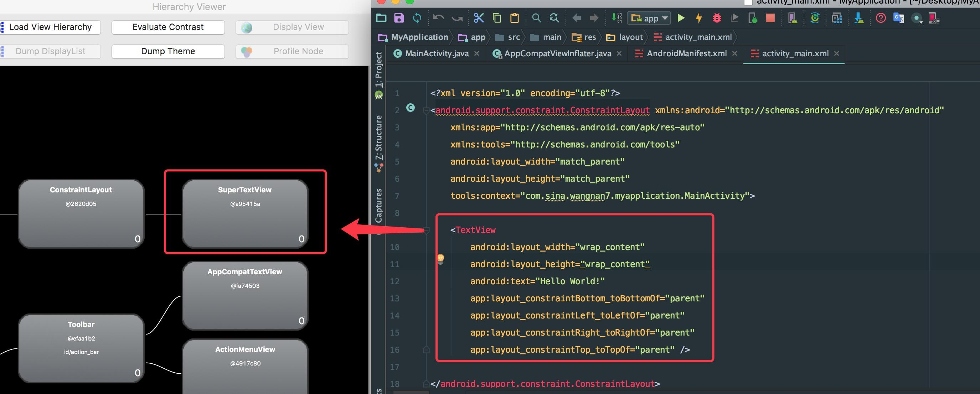The width and height of the screenshot is (980, 394).
Task: Collapse the TextView tag fold marker
Action: coord(427,230)
